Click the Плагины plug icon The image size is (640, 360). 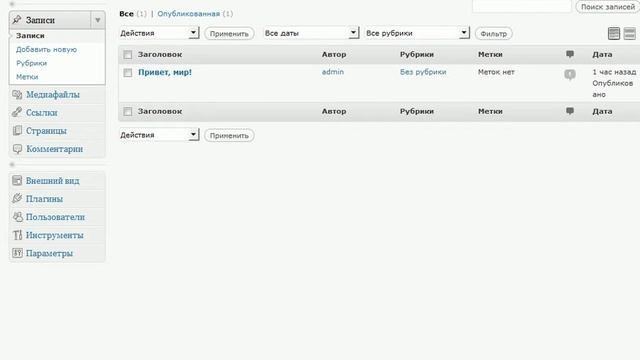coord(17,199)
